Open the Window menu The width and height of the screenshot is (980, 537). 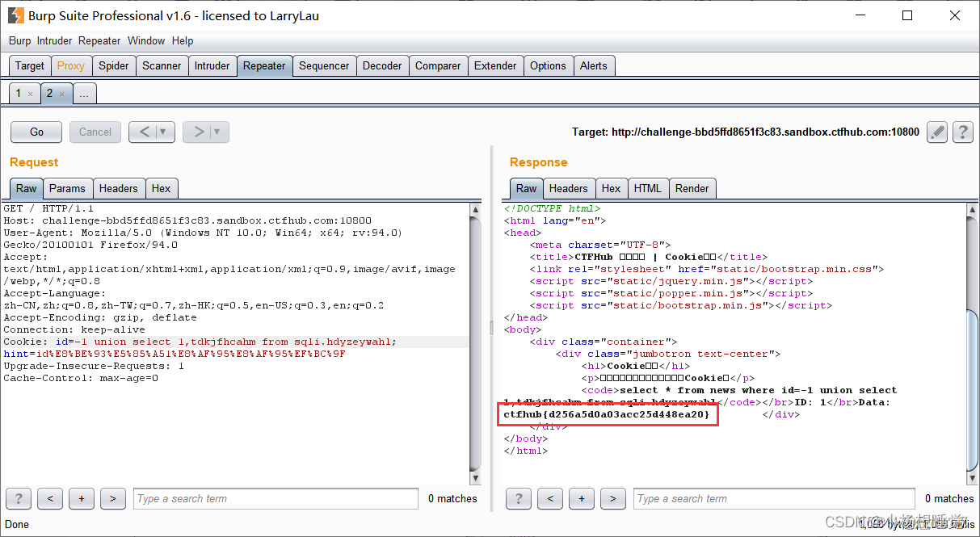point(146,40)
